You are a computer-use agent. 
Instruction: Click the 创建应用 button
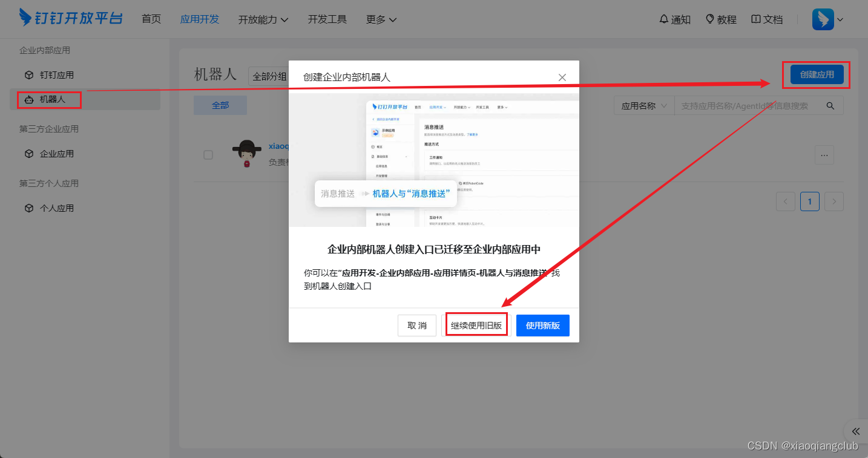[x=817, y=74]
